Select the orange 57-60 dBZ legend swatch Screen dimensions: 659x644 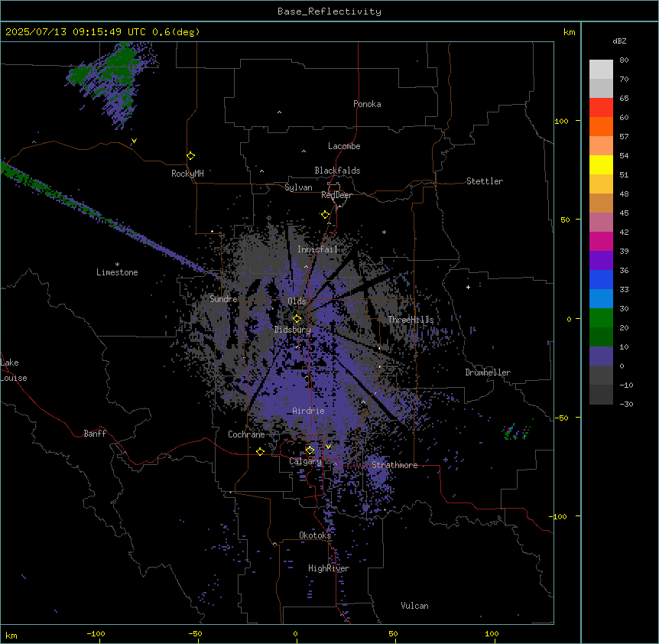click(601, 126)
